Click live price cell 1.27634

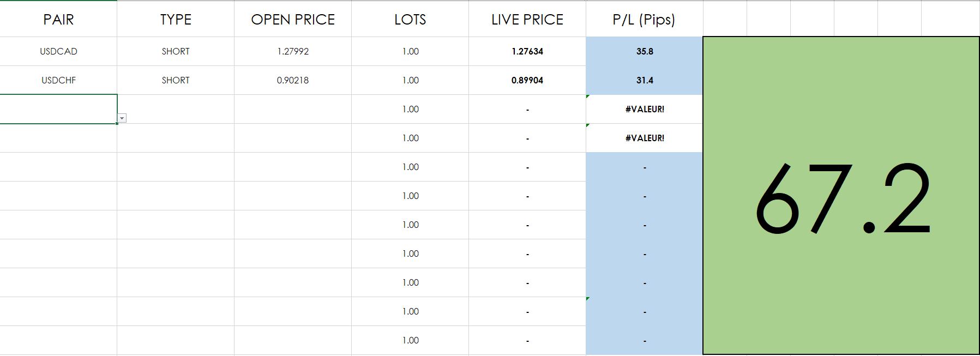pos(527,51)
